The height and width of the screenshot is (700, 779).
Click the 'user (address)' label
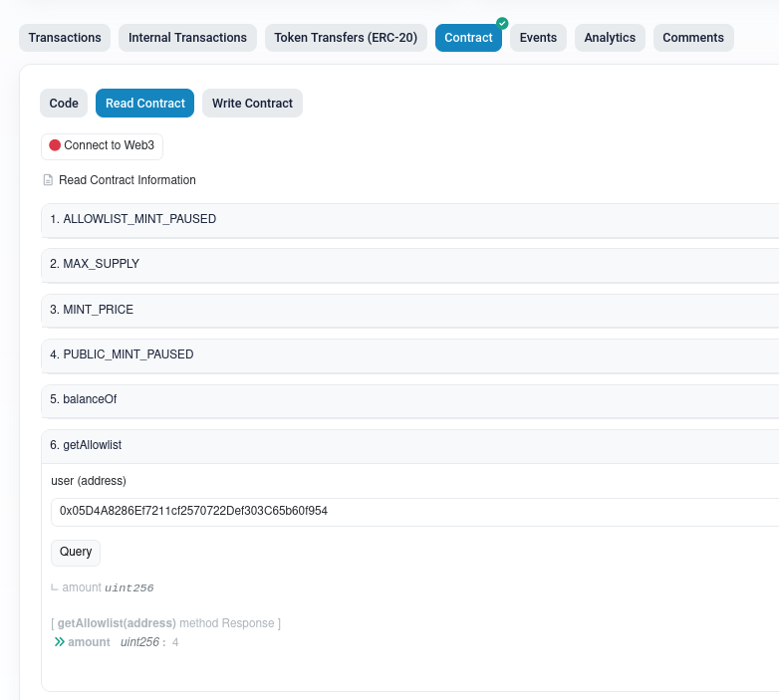pos(89,481)
